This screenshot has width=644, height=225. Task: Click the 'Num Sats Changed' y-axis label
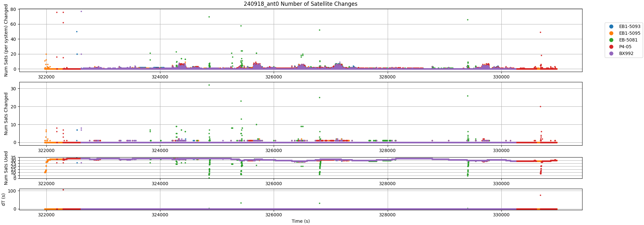click(6, 114)
